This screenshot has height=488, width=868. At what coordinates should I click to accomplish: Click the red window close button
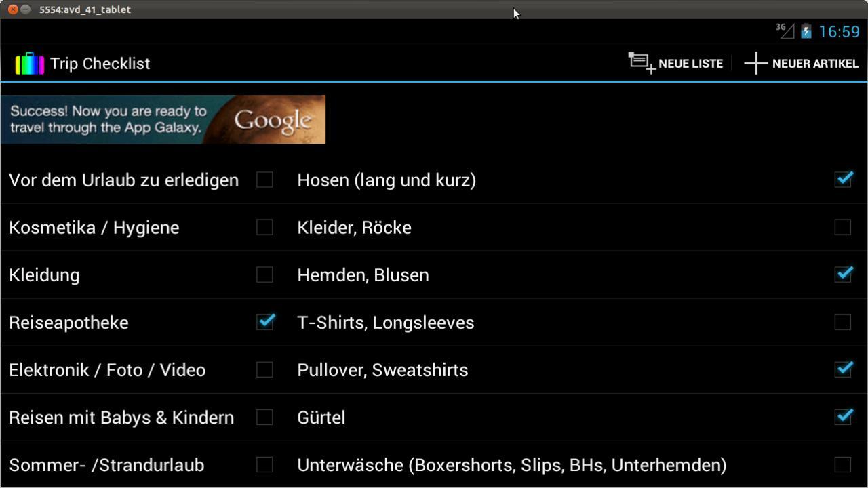[13, 9]
